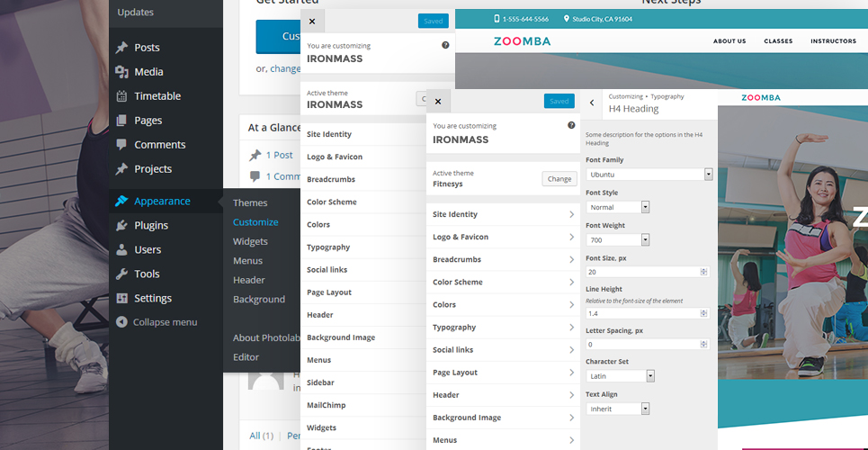
Task: Expand Logo & Favicon in front panel
Action: [503, 238]
